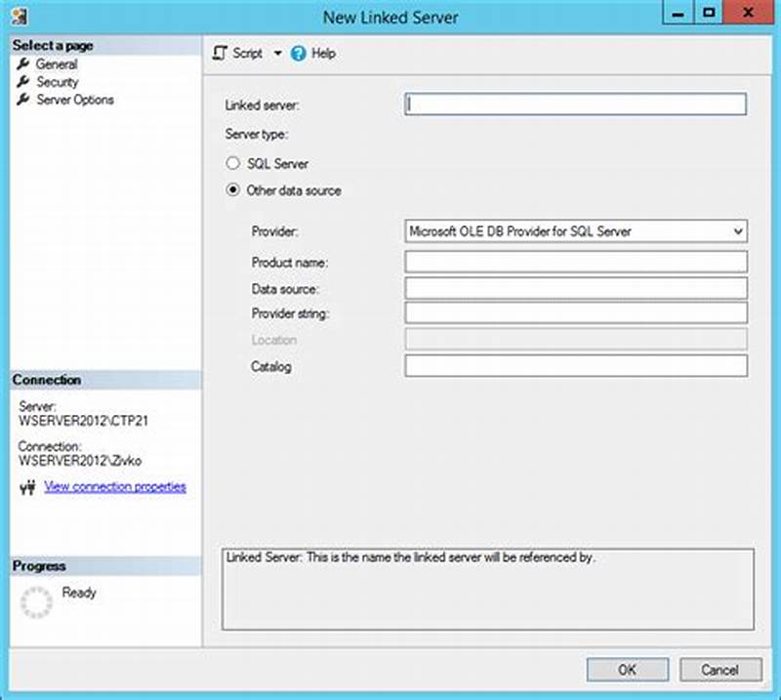This screenshot has height=700, width=781.
Task: Select the Other data source option
Action: tap(232, 190)
